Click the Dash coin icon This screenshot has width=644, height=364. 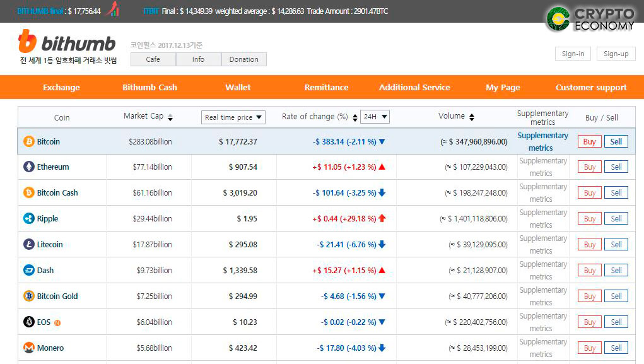pyautogui.click(x=29, y=271)
